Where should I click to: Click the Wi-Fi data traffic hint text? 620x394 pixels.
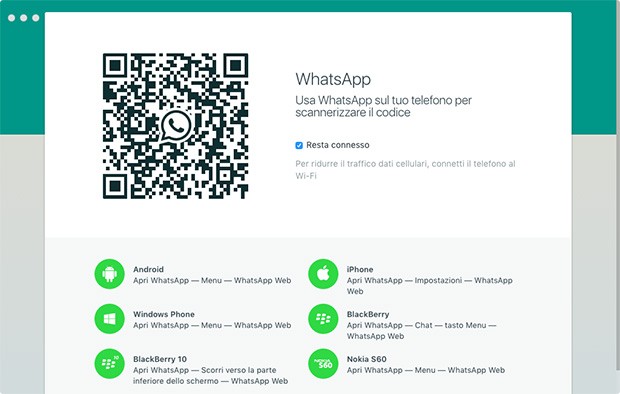(x=405, y=169)
